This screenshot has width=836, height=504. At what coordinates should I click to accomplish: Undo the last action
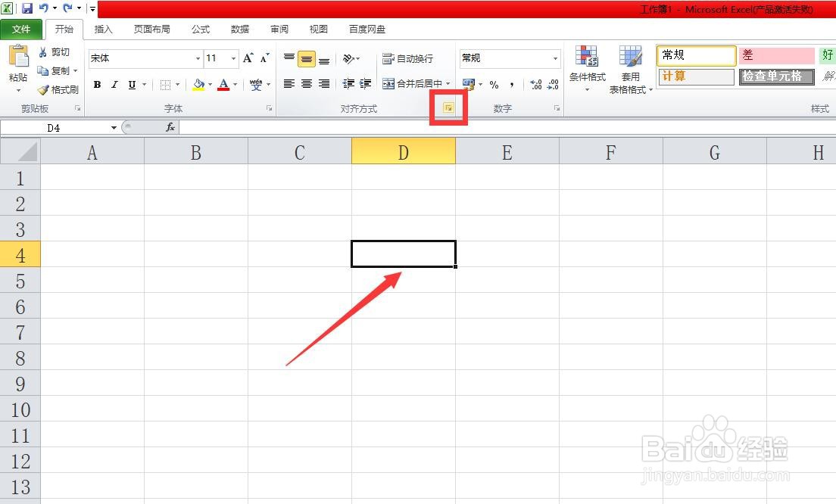(44, 8)
